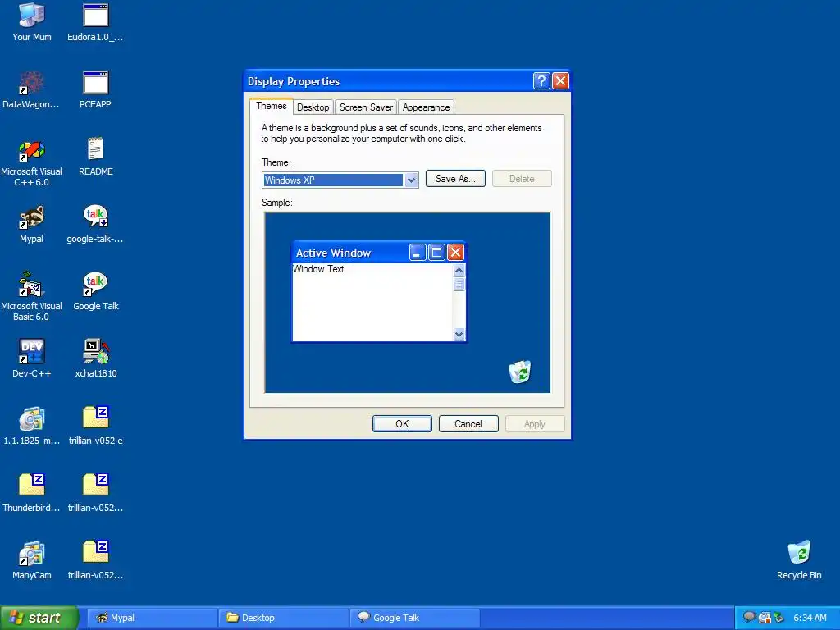840x630 pixels.
Task: Switch to the Themes tab
Action: (x=271, y=106)
